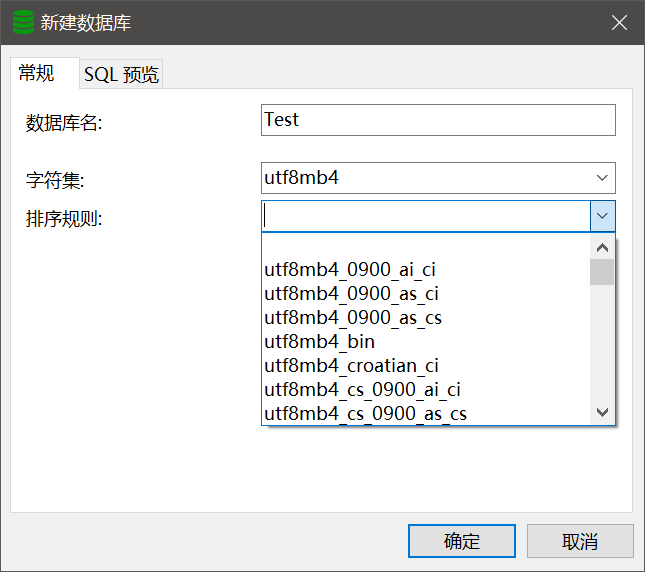Viewport: 645px width, 572px height.
Task: Cancel with the 取消 button
Action: 580,541
